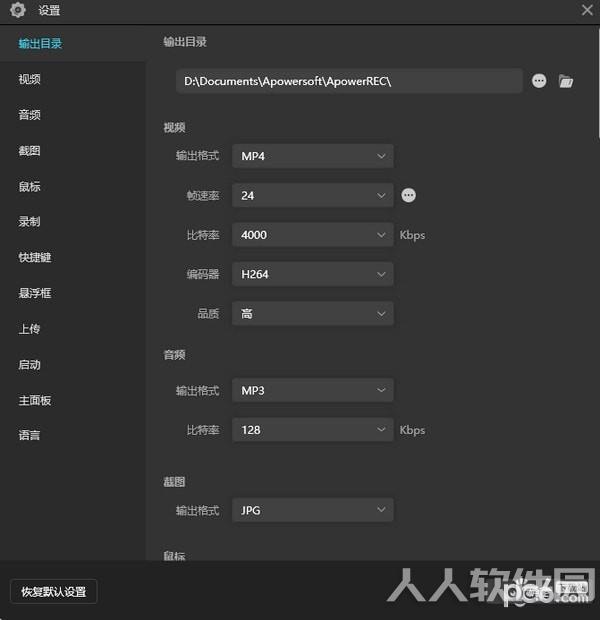Open the 音频 settings section in the sidebar
This screenshot has width=600, height=620.
[30, 115]
